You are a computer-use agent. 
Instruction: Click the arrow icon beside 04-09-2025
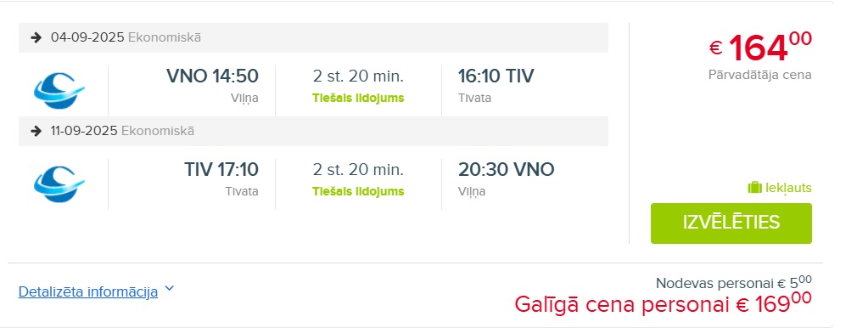tap(36, 37)
